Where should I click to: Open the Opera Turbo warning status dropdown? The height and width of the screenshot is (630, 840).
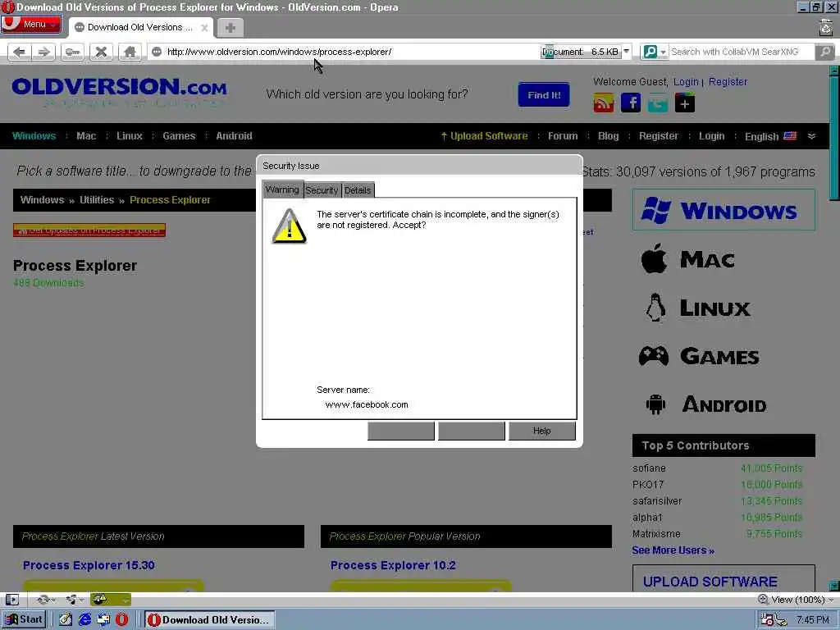pyautogui.click(x=111, y=600)
